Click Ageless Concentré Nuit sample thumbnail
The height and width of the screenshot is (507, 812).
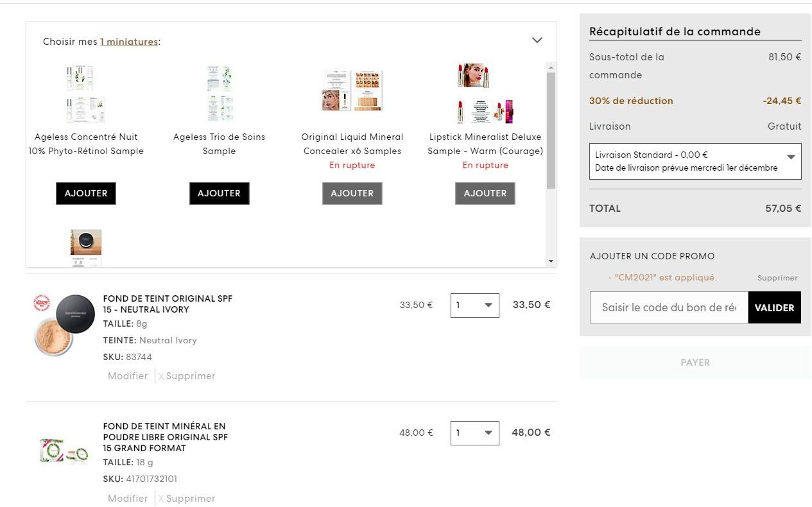point(86,94)
